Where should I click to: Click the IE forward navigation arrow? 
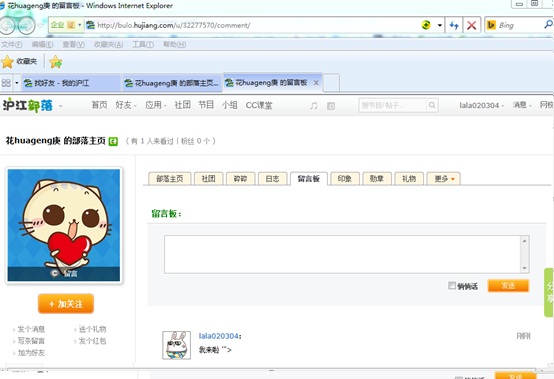[26, 25]
